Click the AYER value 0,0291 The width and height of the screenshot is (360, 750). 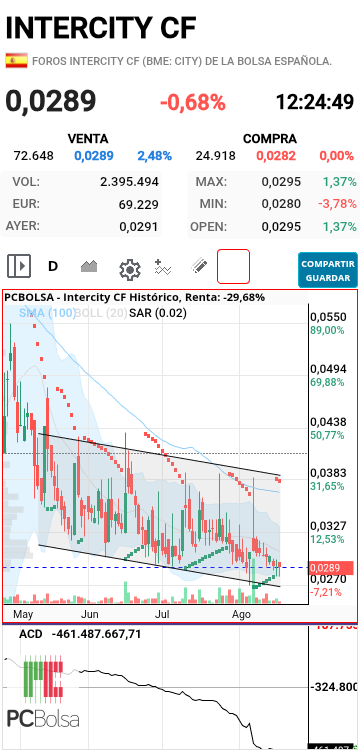pos(139,227)
